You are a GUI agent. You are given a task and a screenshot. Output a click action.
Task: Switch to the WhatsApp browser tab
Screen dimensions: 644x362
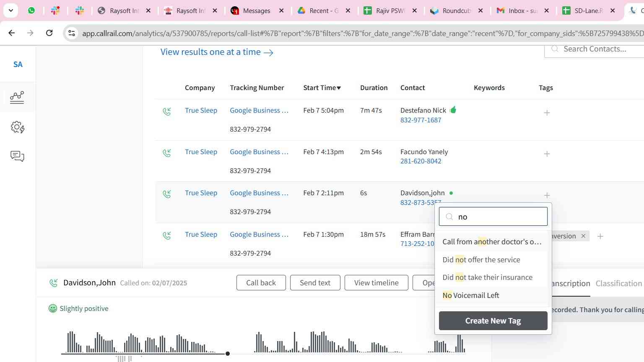(x=31, y=10)
